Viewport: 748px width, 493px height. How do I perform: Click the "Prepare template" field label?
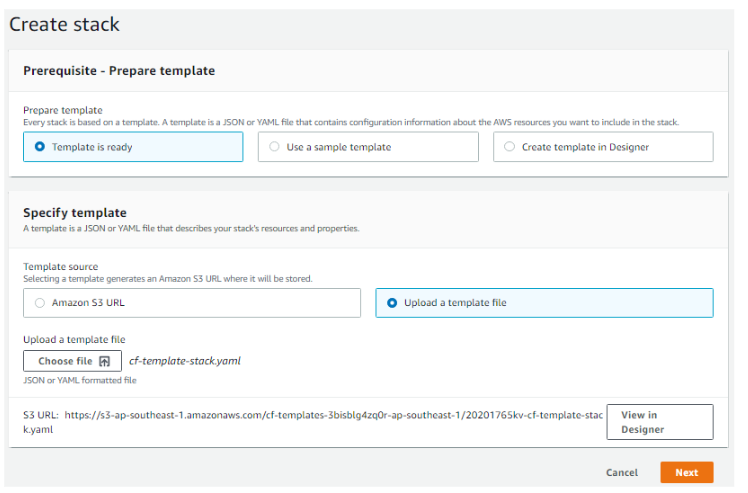(x=63, y=110)
